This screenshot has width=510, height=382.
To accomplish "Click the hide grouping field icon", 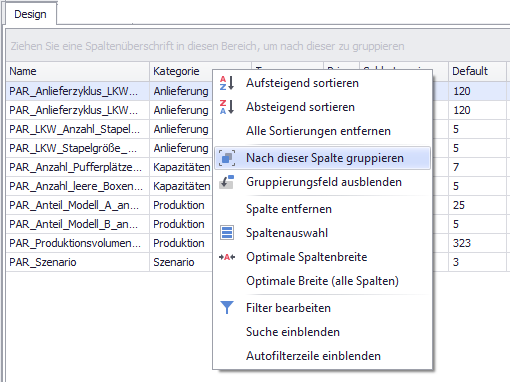I will pos(227,182).
